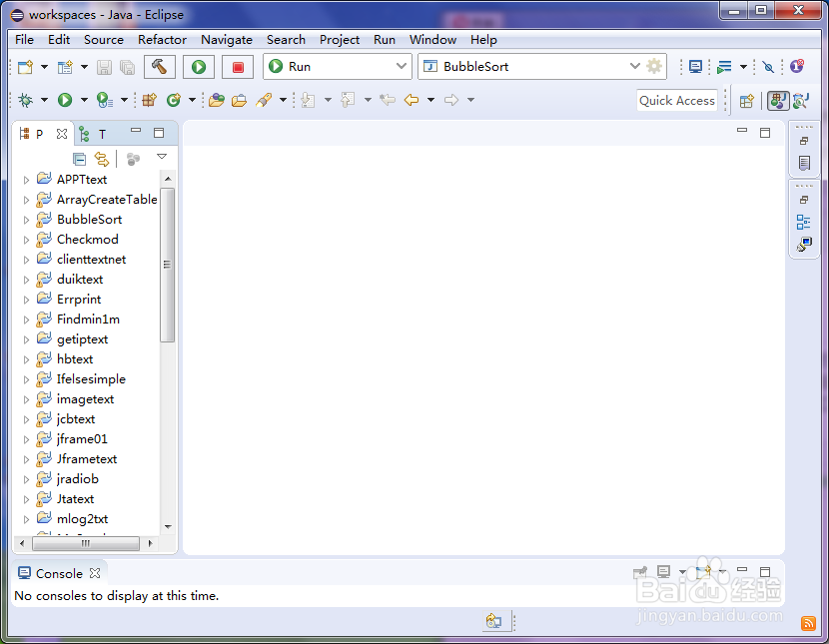
Task: Click the Forward navigation arrow
Action: pos(451,99)
